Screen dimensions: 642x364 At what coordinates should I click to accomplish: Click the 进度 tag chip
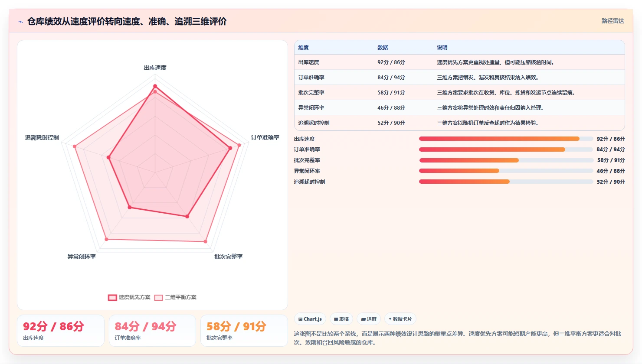click(369, 319)
